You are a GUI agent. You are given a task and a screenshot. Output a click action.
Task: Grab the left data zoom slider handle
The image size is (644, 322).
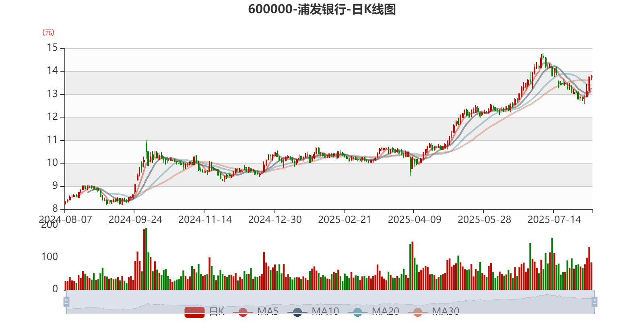66,301
